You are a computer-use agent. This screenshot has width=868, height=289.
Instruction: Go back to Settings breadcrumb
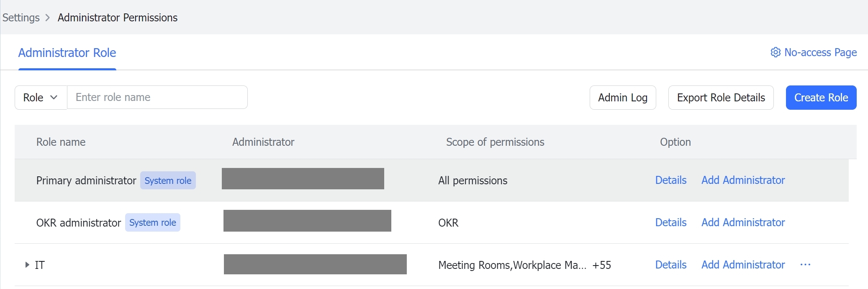click(21, 18)
